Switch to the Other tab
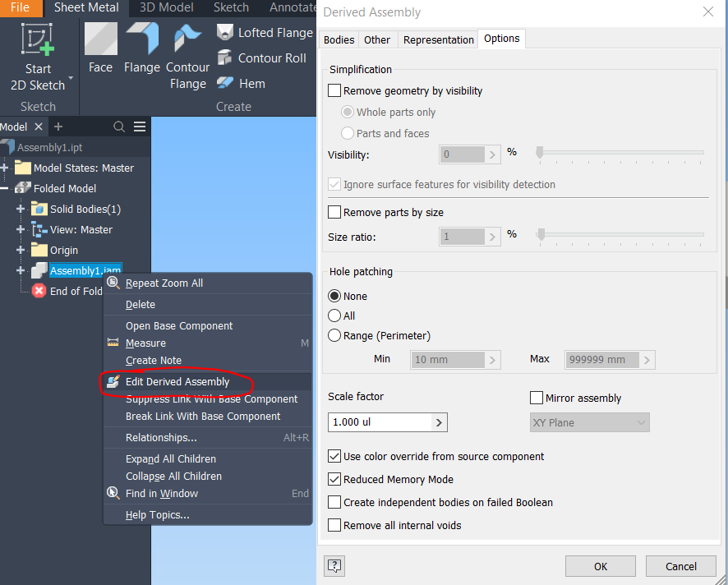This screenshot has width=728, height=585. 377,40
